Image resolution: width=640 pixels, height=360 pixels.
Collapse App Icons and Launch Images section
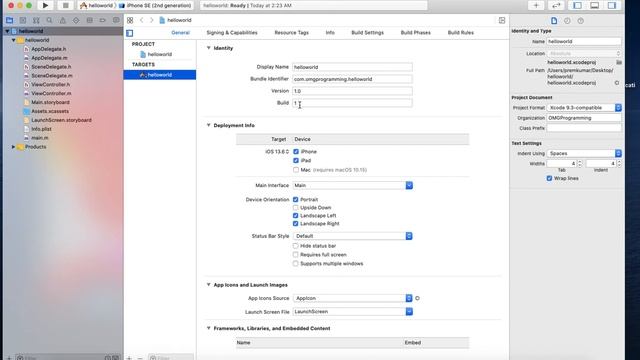click(x=209, y=285)
